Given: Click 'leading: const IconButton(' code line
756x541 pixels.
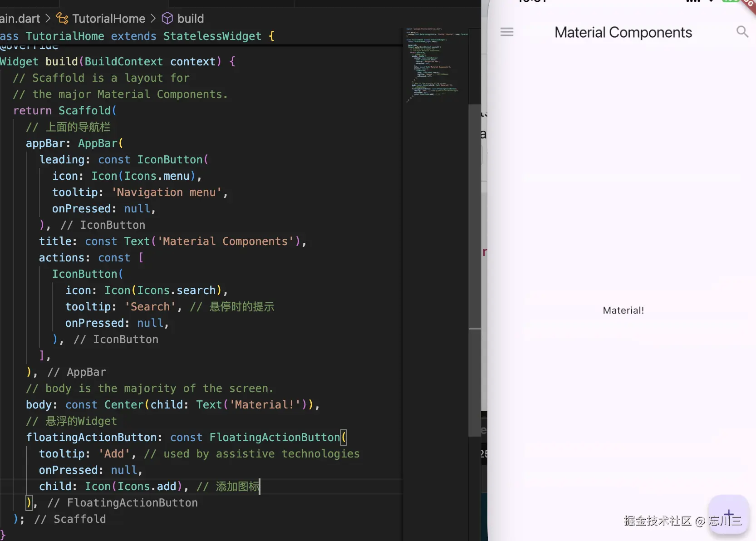Looking at the screenshot, I should [x=124, y=160].
